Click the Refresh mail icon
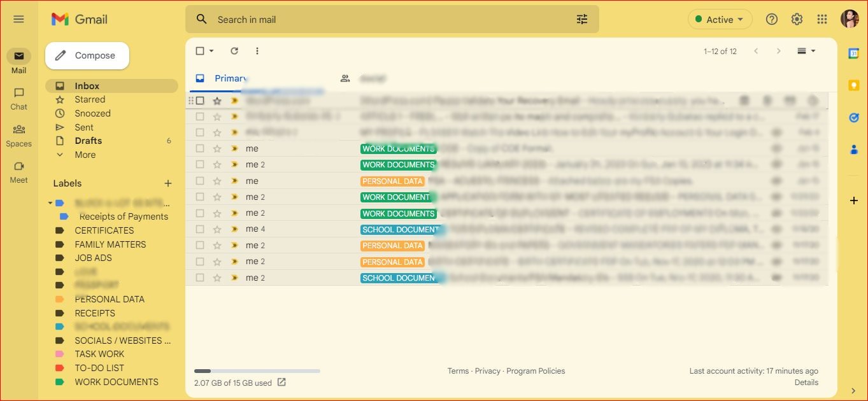Screen dimensions: 868x401 (x=234, y=51)
